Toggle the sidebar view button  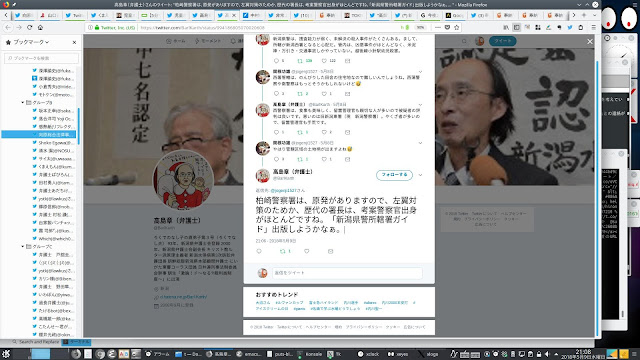[516, 27]
